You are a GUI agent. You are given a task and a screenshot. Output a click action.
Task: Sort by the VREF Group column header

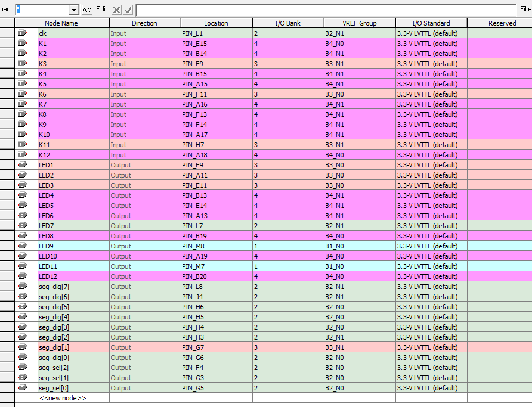pos(360,23)
